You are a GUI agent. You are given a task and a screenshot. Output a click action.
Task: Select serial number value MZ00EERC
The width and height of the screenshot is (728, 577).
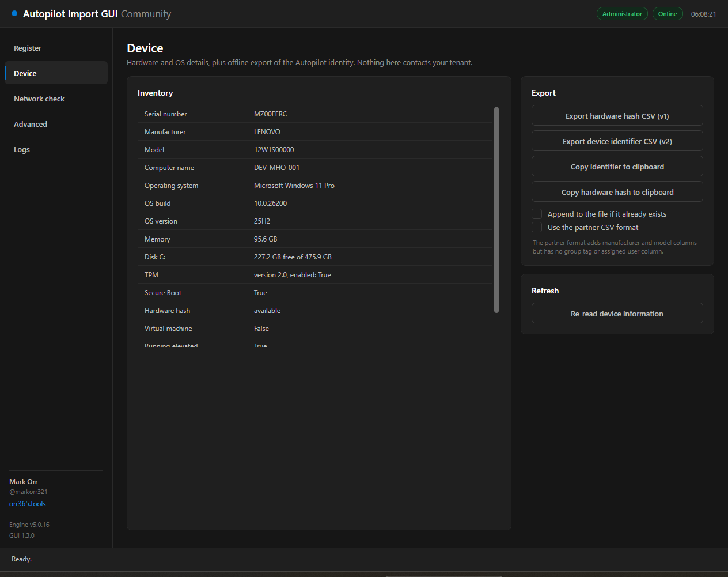pyautogui.click(x=270, y=114)
